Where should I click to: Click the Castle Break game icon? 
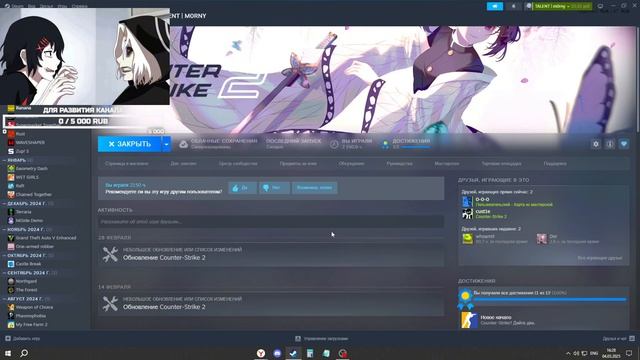click(11, 264)
